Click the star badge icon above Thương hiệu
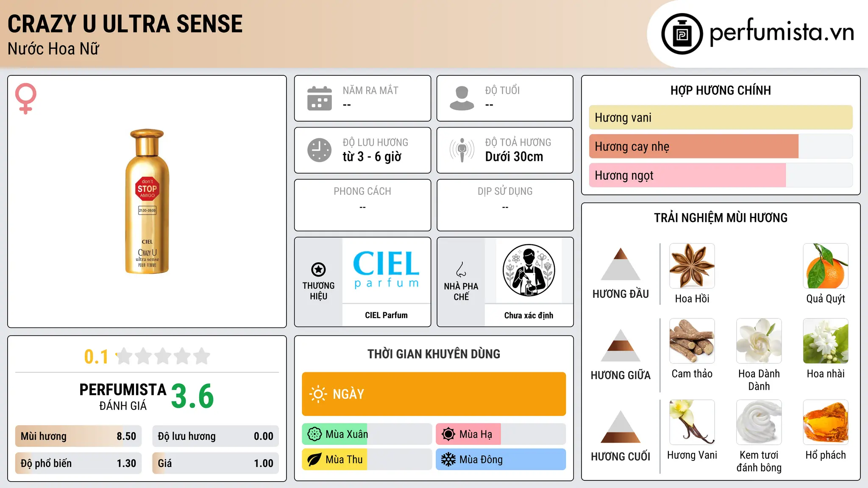This screenshot has width=868, height=488. point(318,269)
